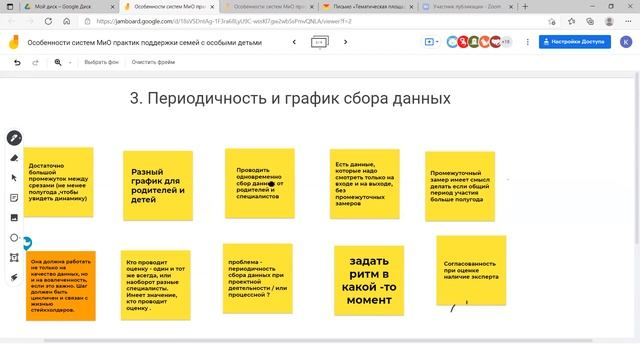The height and width of the screenshot is (360, 640).
Task: Open a new browser tab
Action: (x=525, y=7)
